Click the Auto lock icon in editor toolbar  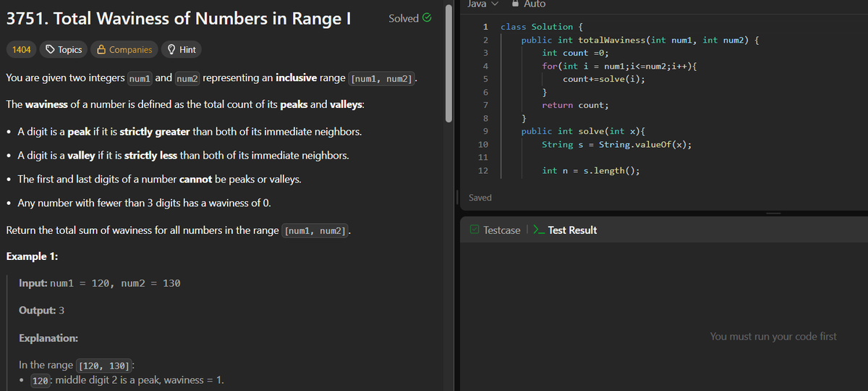click(515, 4)
